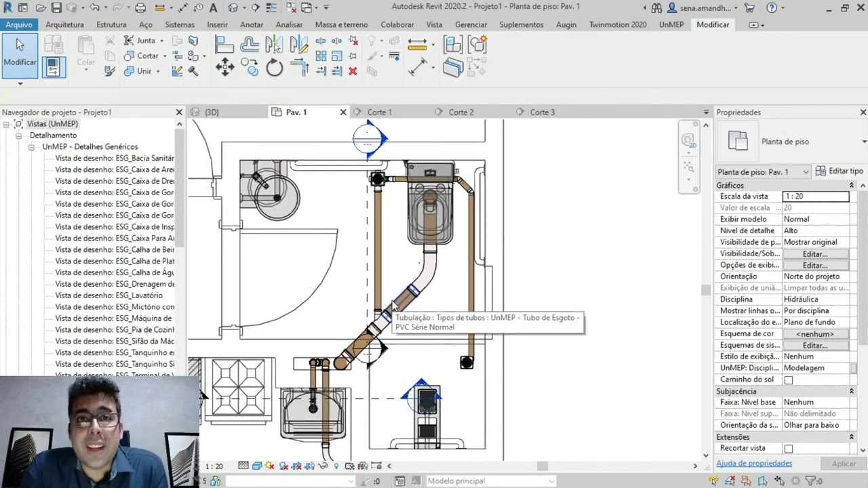Collapse the Vistas (UnMEP) tree node
The image size is (868, 488).
[x=6, y=124]
